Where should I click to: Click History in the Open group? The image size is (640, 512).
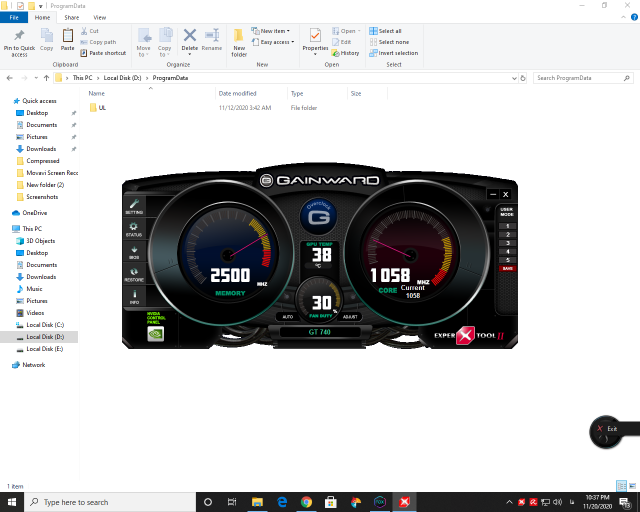pos(345,53)
